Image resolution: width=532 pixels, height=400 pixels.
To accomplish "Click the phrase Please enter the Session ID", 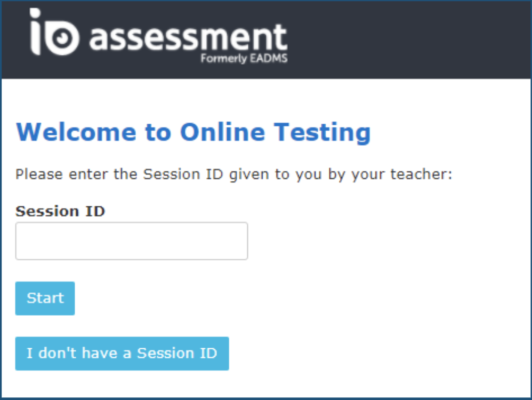I will click(119, 174).
